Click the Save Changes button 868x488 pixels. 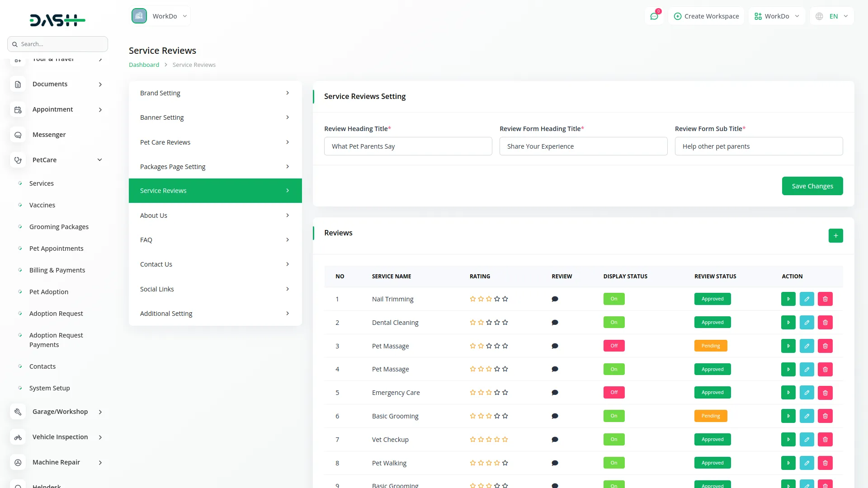click(812, 186)
